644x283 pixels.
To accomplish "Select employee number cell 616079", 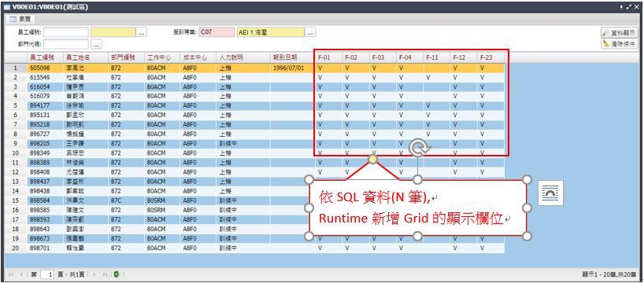I will point(46,97).
